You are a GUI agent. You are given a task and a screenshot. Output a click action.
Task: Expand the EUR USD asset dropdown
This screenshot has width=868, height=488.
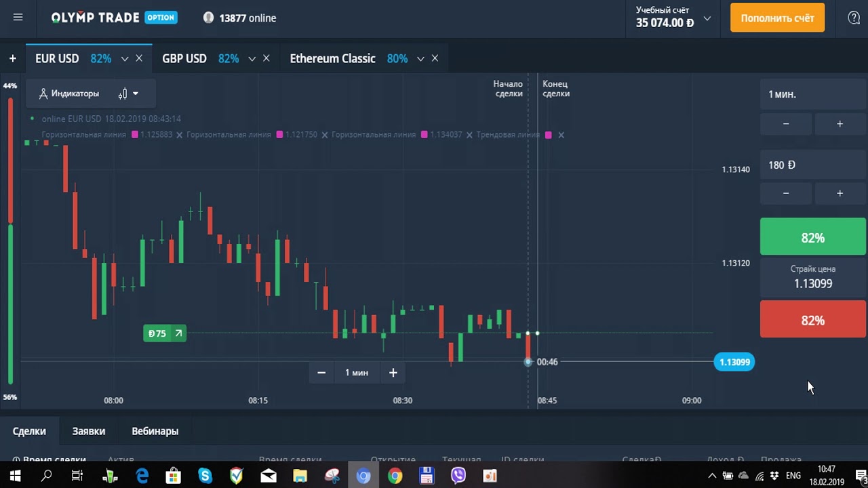pyautogui.click(x=124, y=59)
